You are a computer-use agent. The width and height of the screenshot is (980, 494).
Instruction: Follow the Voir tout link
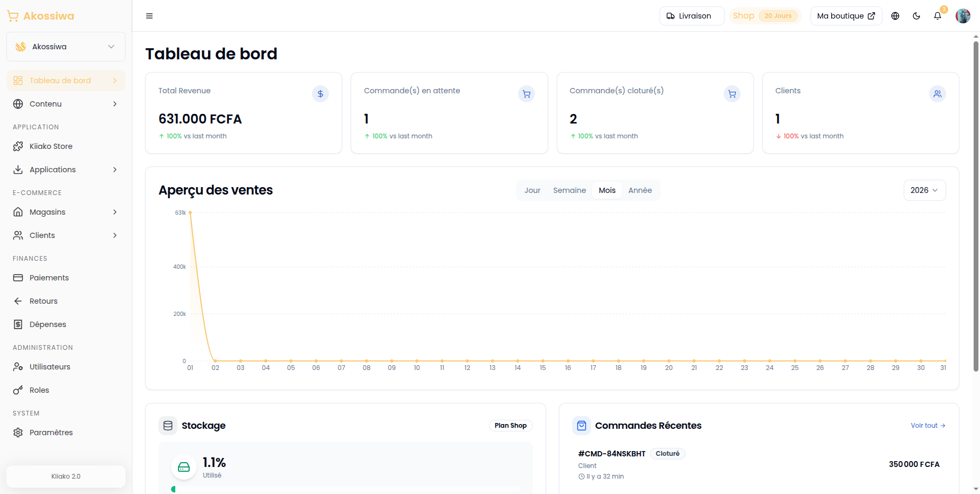928,426
